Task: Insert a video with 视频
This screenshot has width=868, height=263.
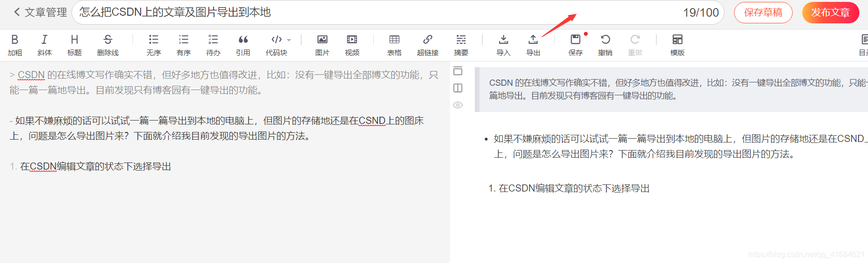Action: [x=352, y=45]
